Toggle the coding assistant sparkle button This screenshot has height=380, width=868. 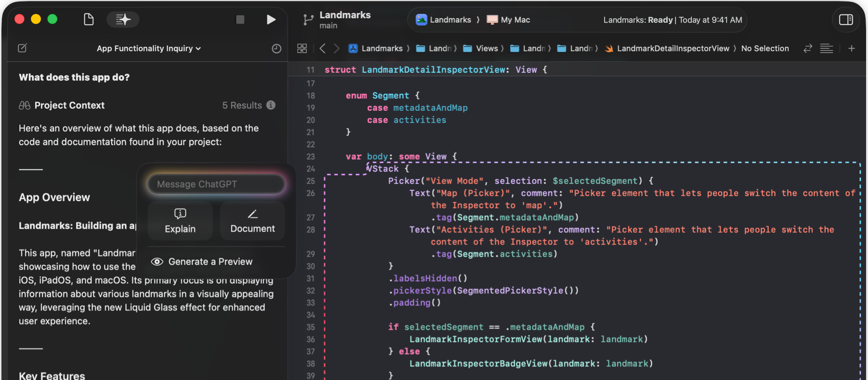(123, 19)
